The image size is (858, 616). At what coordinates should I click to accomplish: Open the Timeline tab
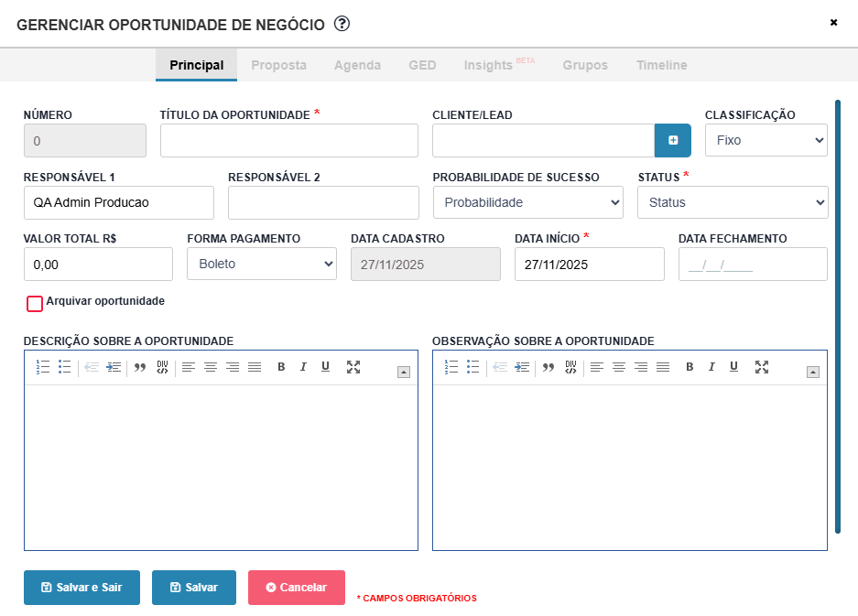point(661,65)
